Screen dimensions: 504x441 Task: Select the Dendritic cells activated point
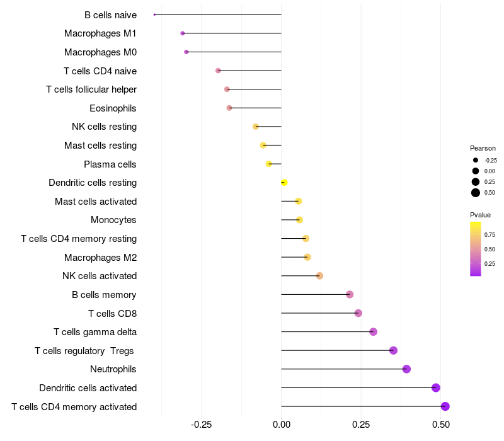click(436, 387)
